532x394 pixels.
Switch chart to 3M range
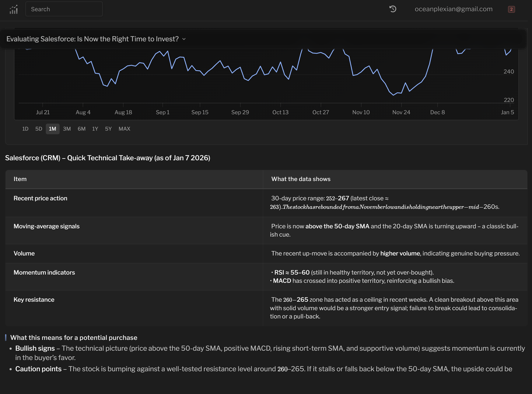coord(67,129)
